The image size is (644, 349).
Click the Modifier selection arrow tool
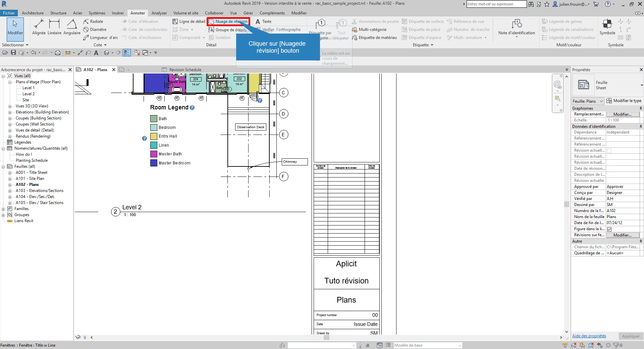click(x=15, y=27)
